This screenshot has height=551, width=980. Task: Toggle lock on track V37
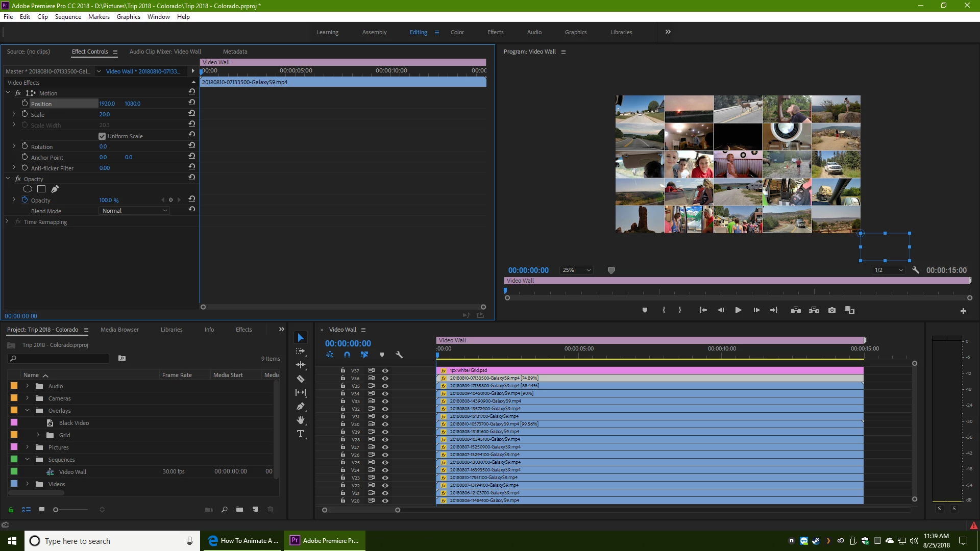(x=343, y=371)
